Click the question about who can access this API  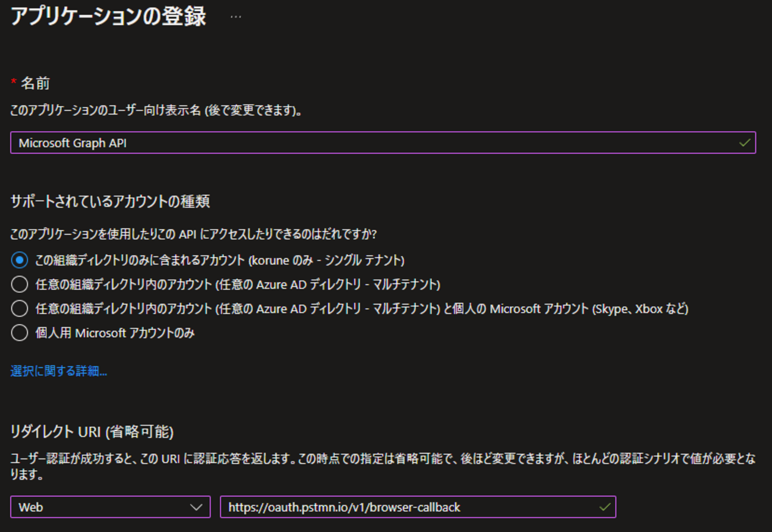tap(194, 235)
